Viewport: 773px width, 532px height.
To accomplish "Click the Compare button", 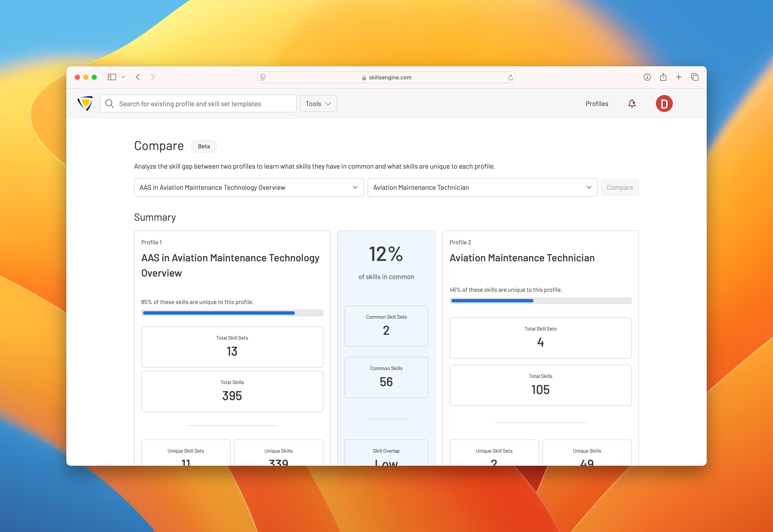I will [619, 187].
